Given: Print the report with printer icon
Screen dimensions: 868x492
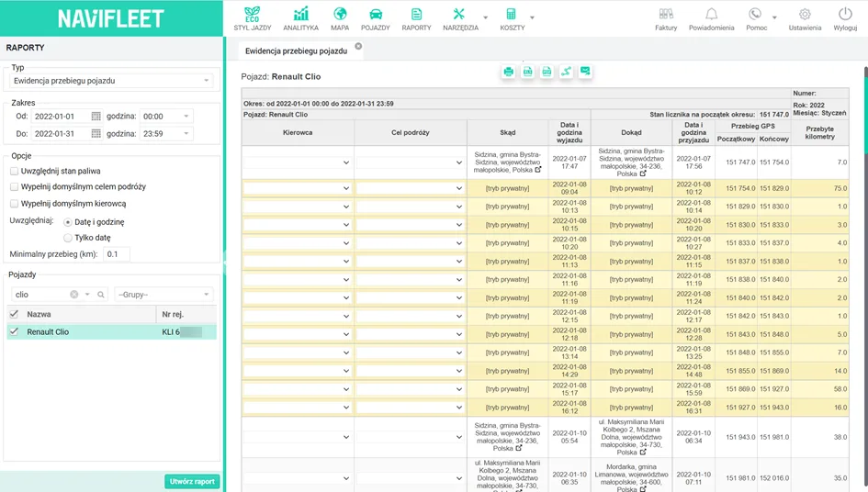Looking at the screenshot, I should pos(508,72).
